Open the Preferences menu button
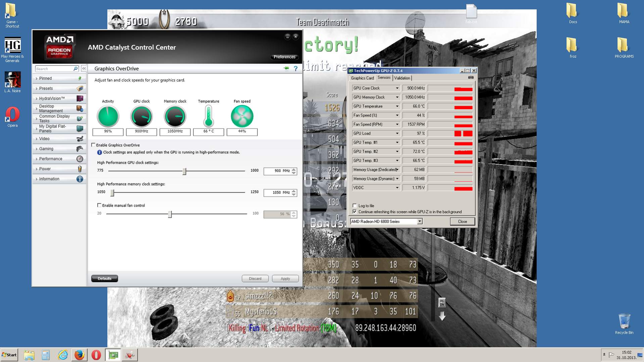Viewport: 644px width, 362px height. click(284, 57)
